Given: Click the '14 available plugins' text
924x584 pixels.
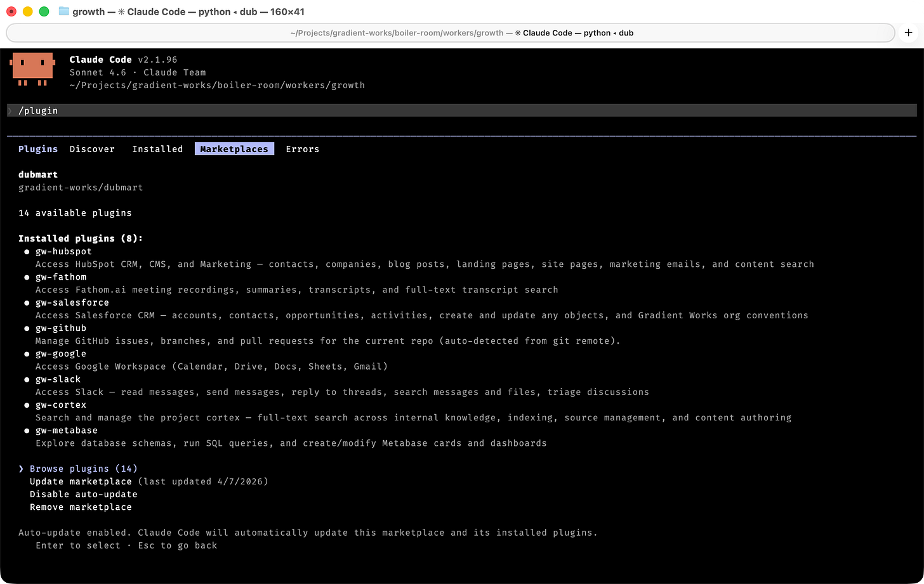Looking at the screenshot, I should 75,212.
